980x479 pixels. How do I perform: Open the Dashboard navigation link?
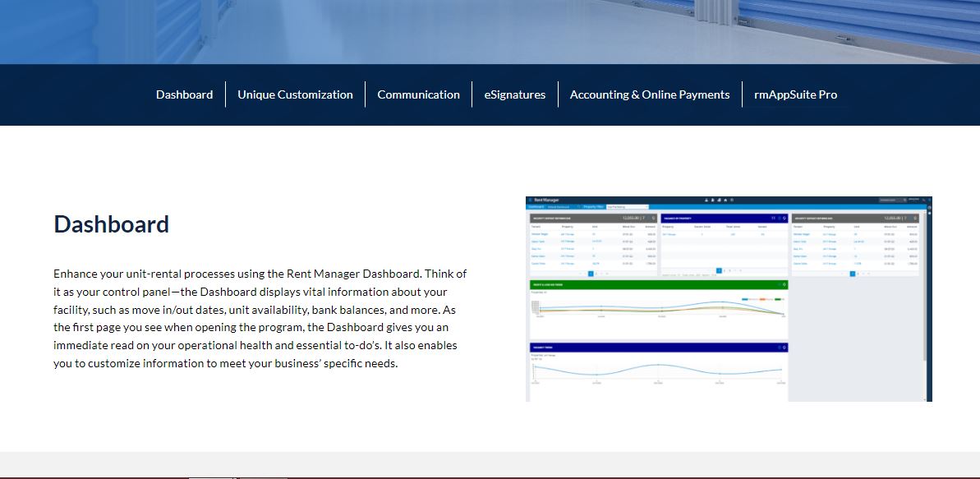[x=184, y=94]
